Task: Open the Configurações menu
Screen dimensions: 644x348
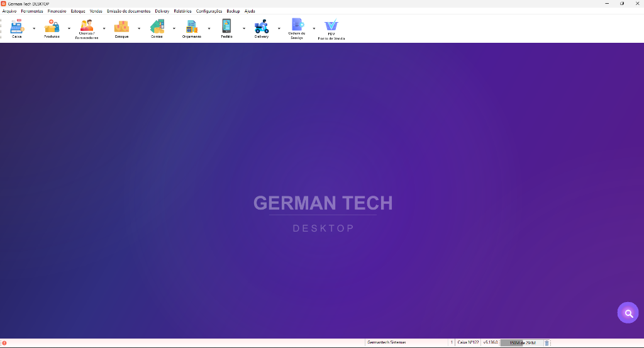Action: tap(209, 11)
